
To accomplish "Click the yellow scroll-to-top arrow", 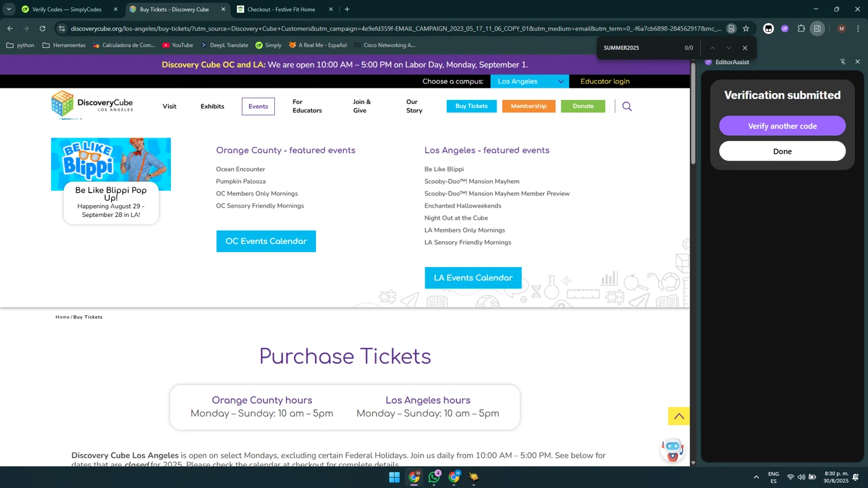I will pyautogui.click(x=679, y=416).
